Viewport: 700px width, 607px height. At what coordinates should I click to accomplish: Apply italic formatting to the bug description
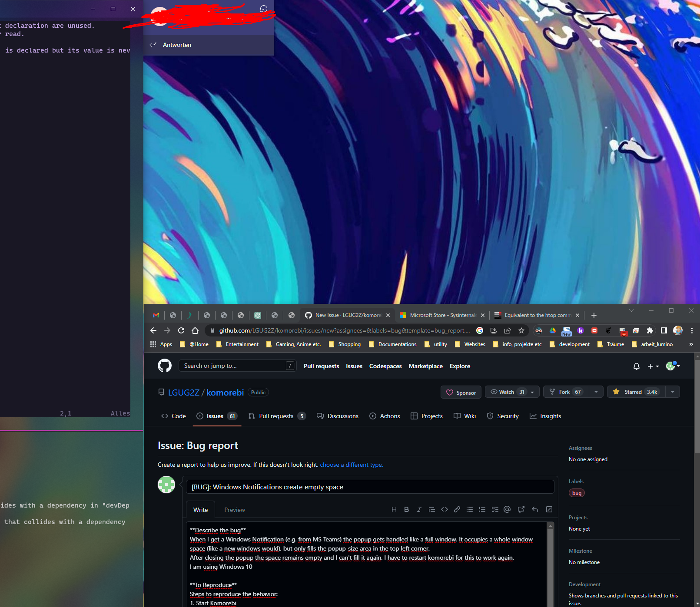(419, 509)
